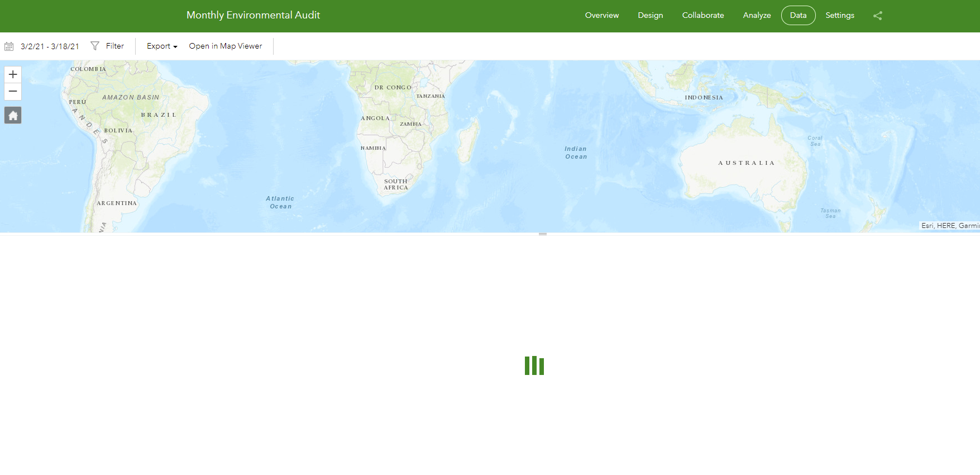The image size is (980, 475).
Task: Open the Collaborate tab
Action: click(703, 15)
